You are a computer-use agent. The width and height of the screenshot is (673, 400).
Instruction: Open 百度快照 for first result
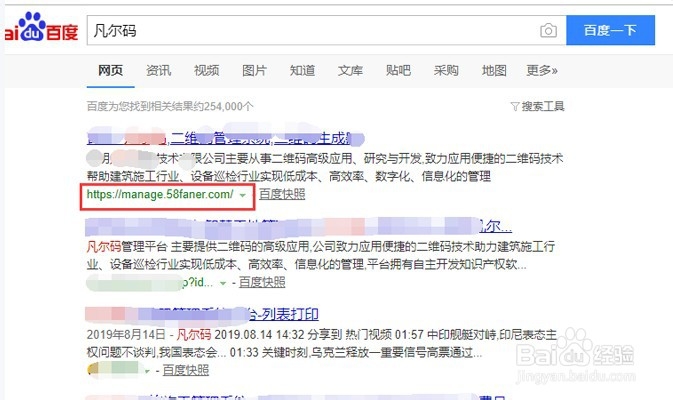pyautogui.click(x=282, y=194)
